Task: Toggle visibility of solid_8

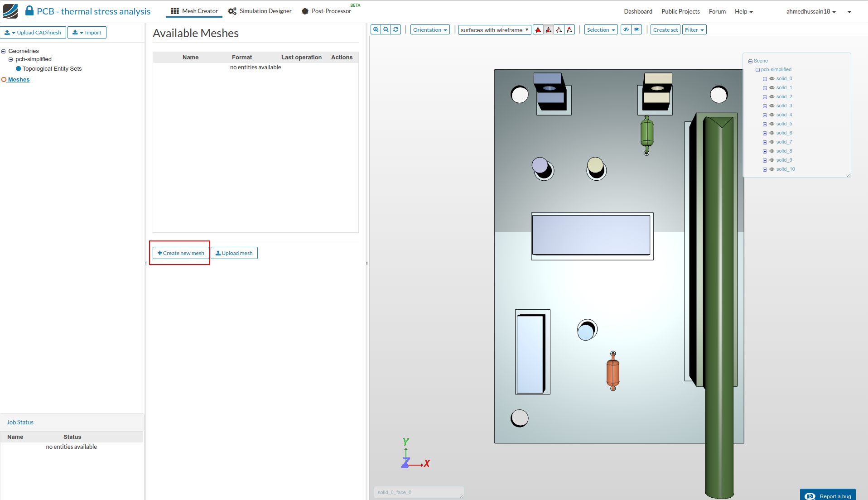Action: [772, 151]
